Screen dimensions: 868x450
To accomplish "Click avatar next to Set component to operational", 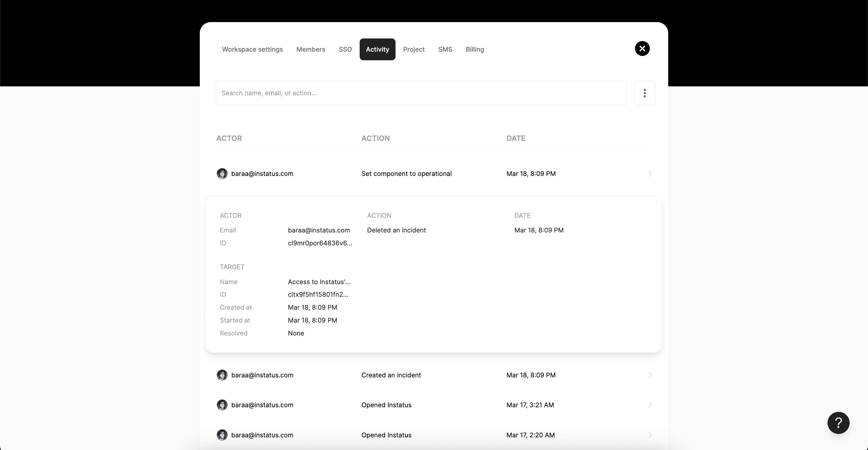I will tap(222, 173).
